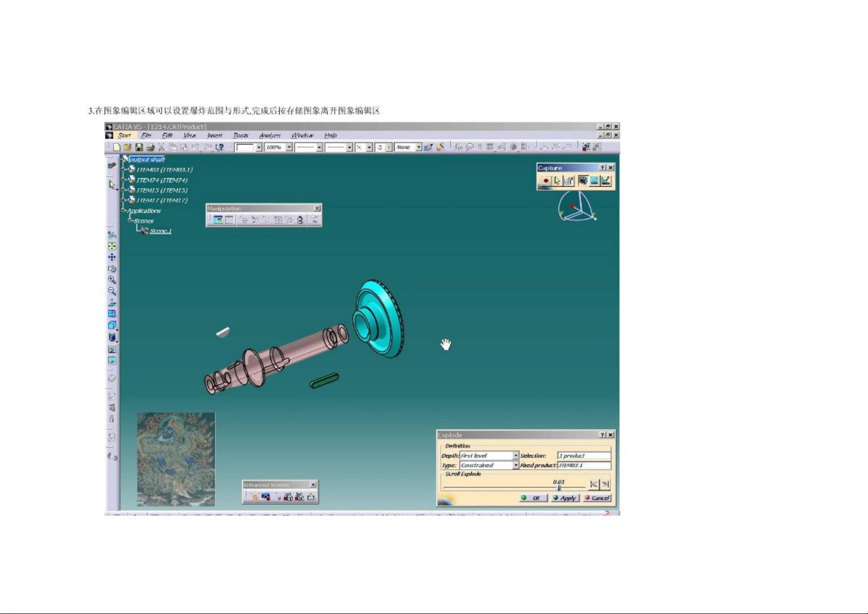Open the 100% transparency dropdown
The height and width of the screenshot is (614, 868).
pos(289,147)
